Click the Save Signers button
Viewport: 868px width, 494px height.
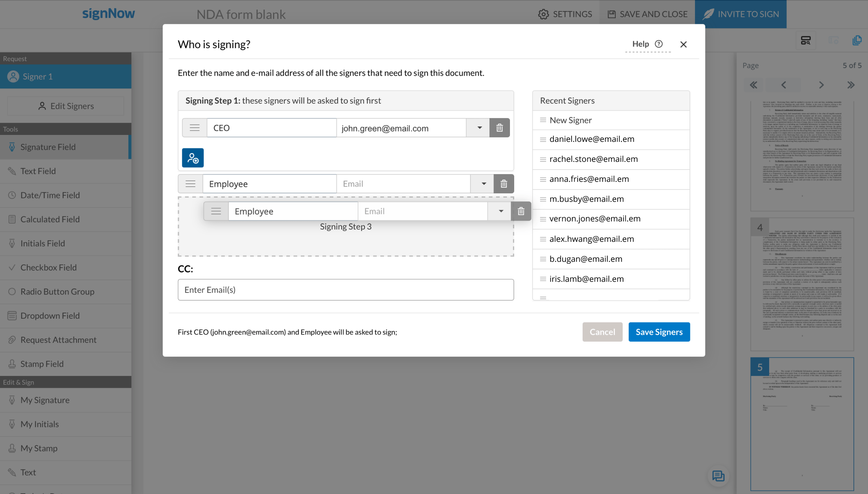(659, 332)
